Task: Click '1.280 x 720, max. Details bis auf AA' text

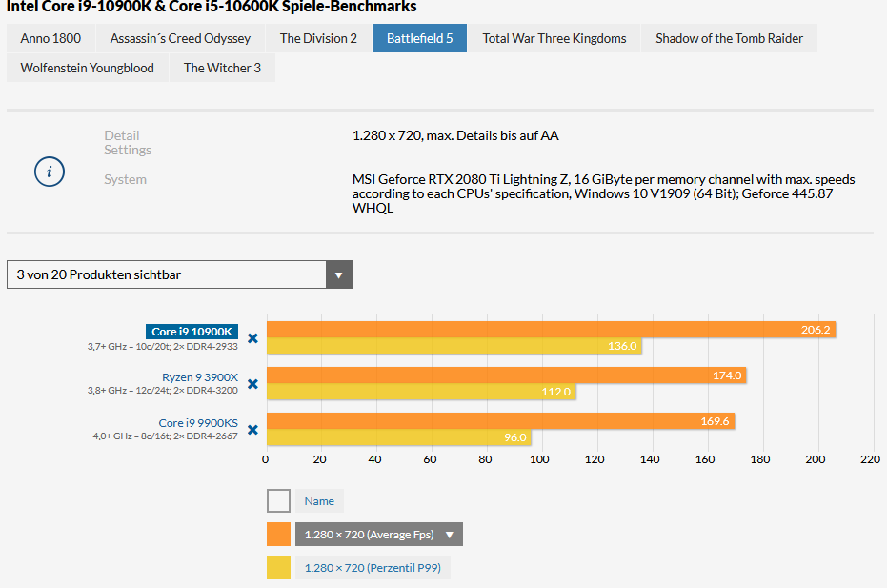Action: pos(455,136)
